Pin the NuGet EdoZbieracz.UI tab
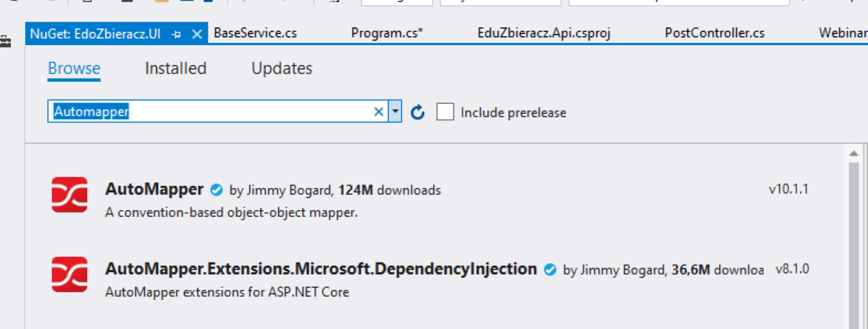The image size is (868, 329). 177,34
